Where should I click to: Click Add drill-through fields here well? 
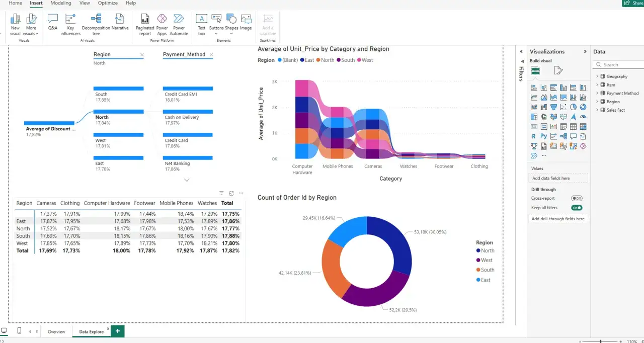(559, 219)
